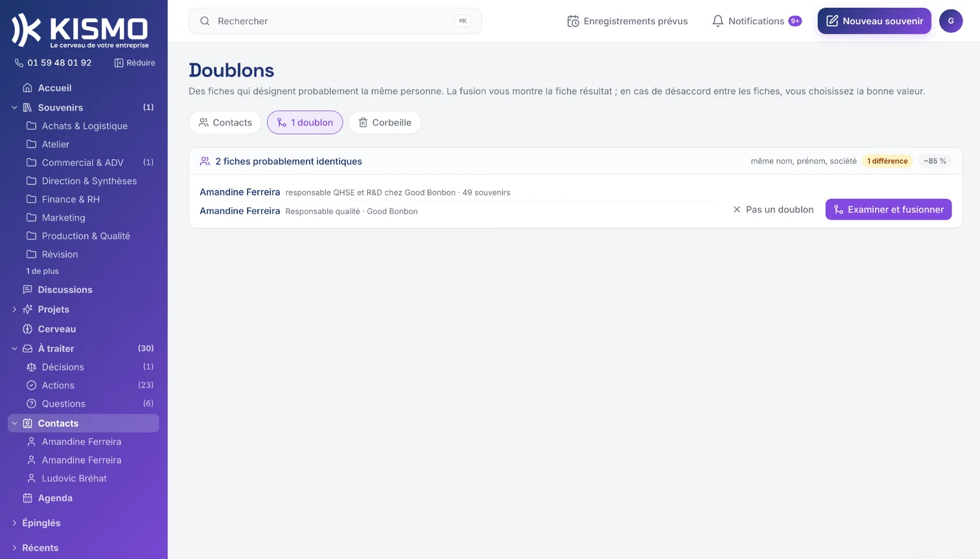Click the Cerveau brain icon in sidebar
Screen dimensions: 980x559
[27, 329]
